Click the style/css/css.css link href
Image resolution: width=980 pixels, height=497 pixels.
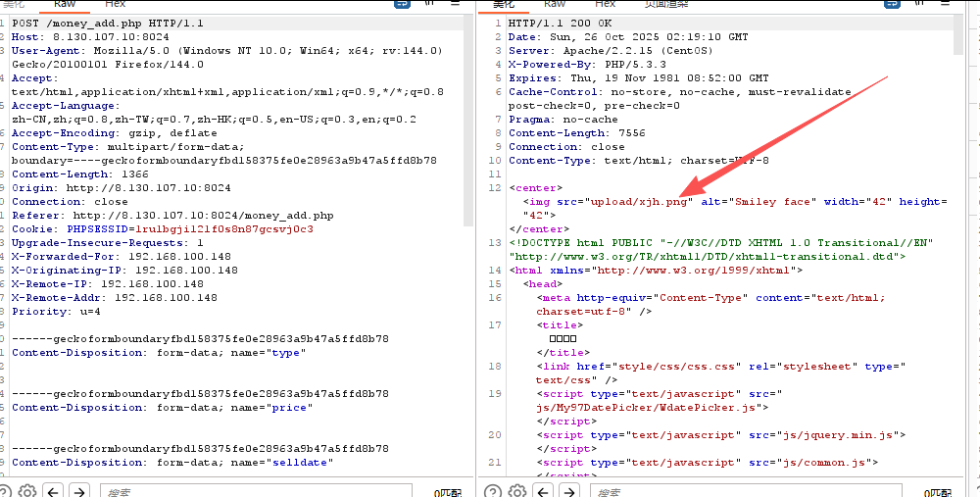pyautogui.click(x=676, y=367)
